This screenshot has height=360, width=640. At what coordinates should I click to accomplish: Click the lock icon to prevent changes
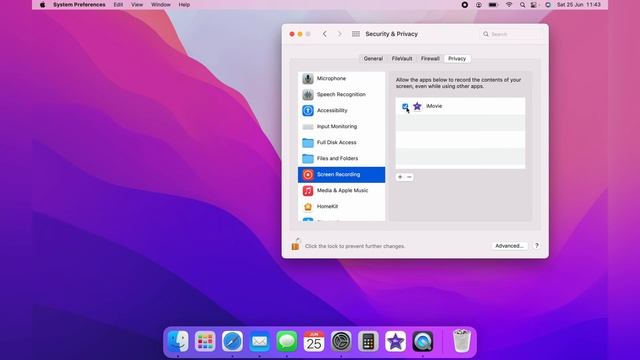coord(295,244)
